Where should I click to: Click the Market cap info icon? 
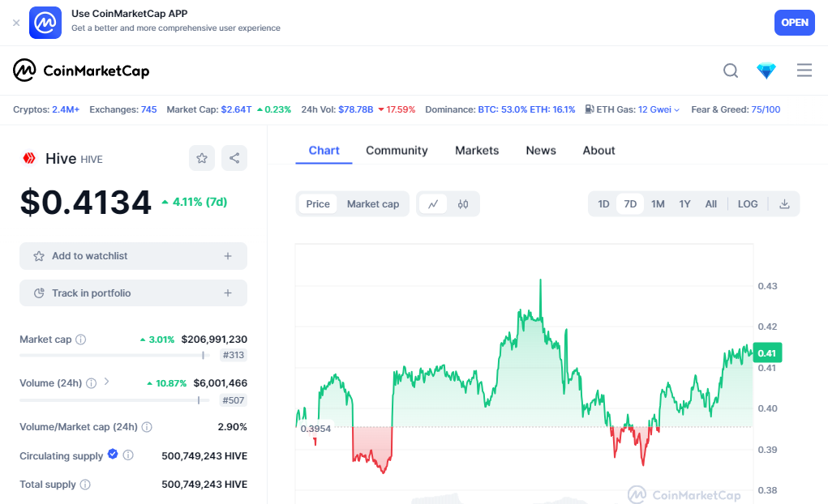coord(81,340)
